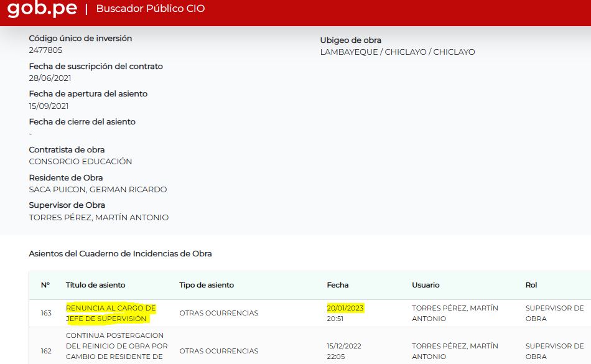This screenshot has width=591, height=364.
Task: Select location LAMBAYEQUE / CHICLAYO / CHICLAYO
Action: tap(398, 52)
